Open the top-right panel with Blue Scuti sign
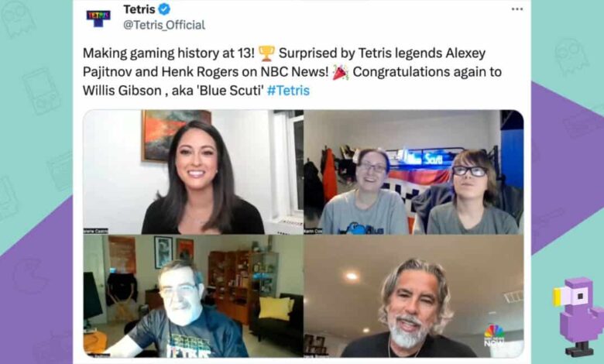Screen dimensions: 604x364 click(414, 172)
